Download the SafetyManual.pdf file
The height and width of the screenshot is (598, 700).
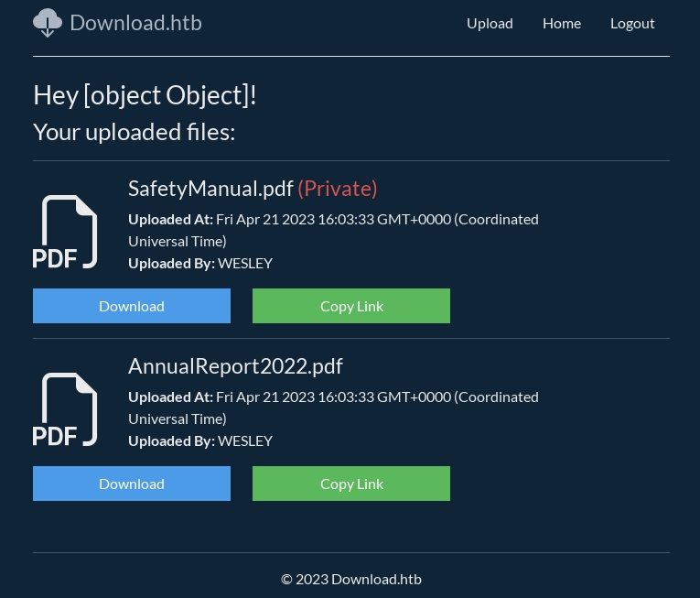[x=132, y=306]
